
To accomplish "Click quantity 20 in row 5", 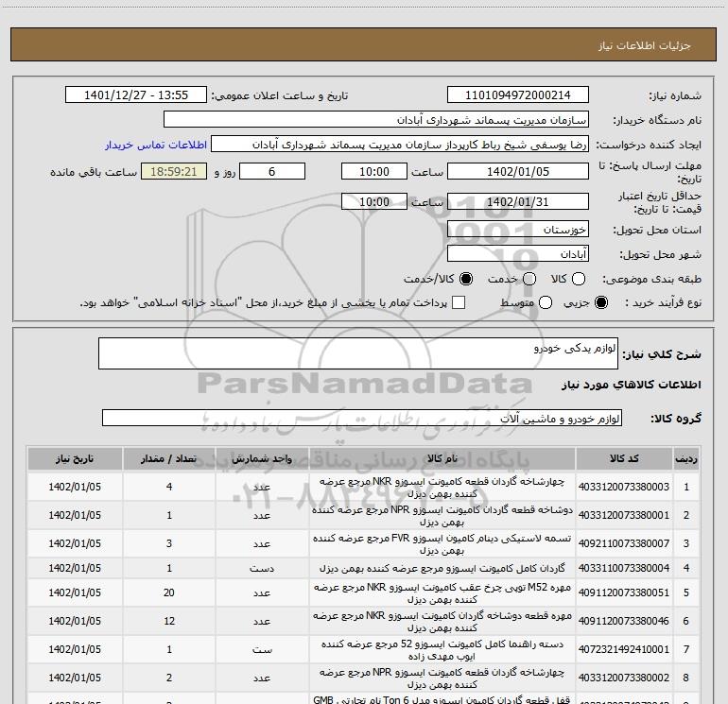I will (x=169, y=592).
